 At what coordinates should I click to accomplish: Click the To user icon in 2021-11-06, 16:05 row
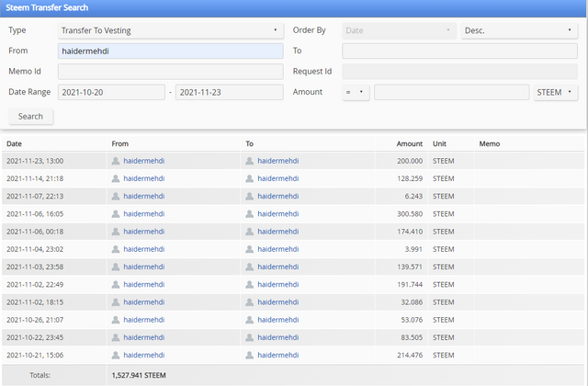tap(249, 214)
